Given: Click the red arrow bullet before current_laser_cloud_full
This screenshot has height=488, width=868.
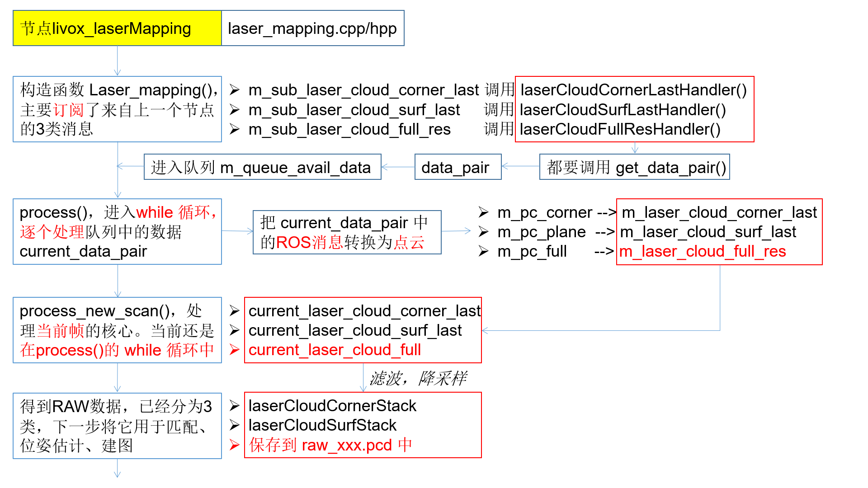Looking at the screenshot, I should click(x=234, y=350).
